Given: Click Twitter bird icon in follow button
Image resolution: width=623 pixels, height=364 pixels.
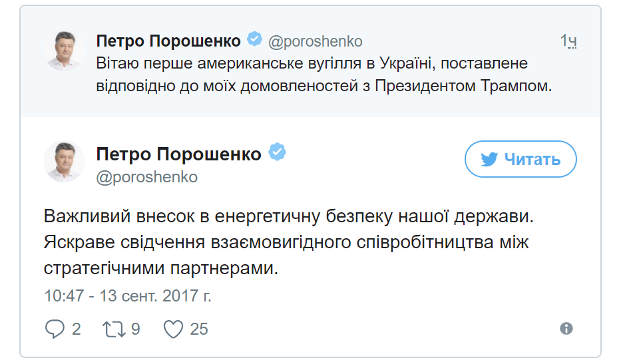Looking at the screenshot, I should tap(489, 159).
